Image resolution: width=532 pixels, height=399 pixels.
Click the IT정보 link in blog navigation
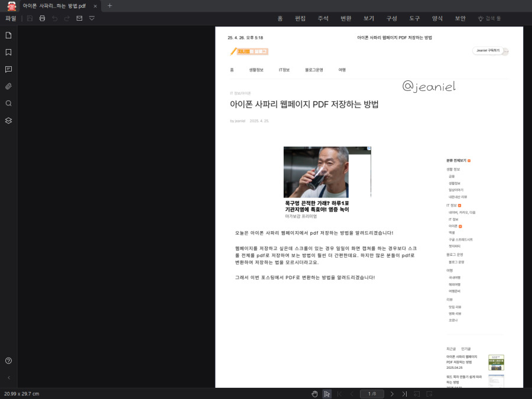[x=284, y=70]
